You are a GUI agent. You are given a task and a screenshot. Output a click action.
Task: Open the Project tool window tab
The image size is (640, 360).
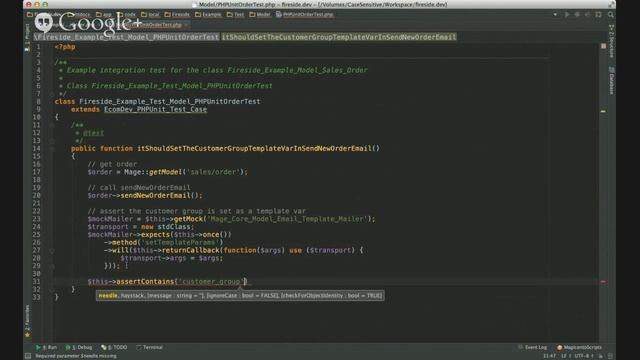click(x=27, y=37)
